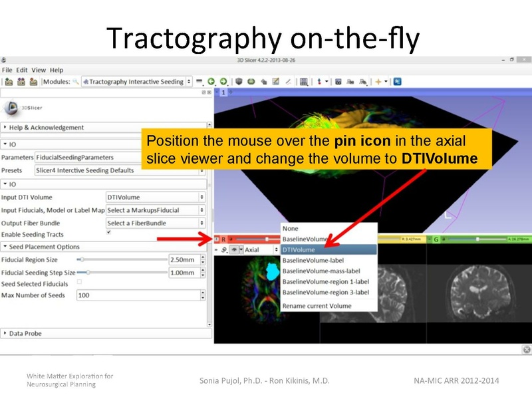Screen dimensions: 532x399
Task: Collapse the Seed Placement Options section
Action: tap(104, 247)
